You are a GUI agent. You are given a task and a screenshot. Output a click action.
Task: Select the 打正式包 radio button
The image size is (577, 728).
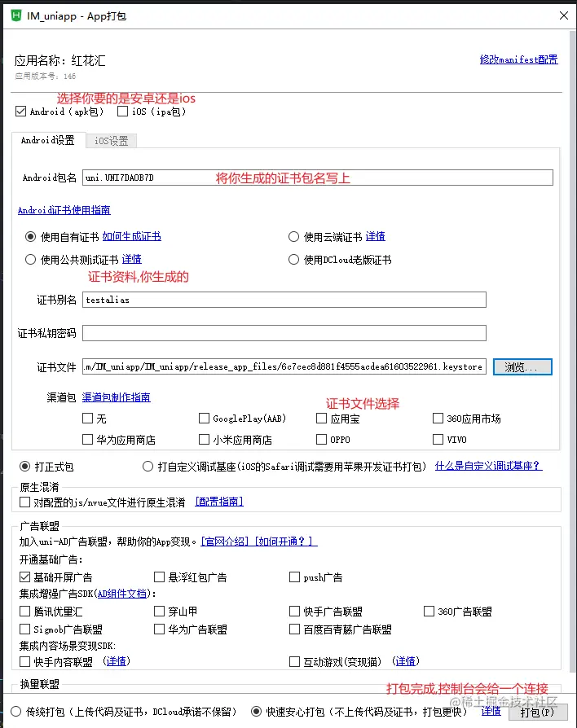25,466
